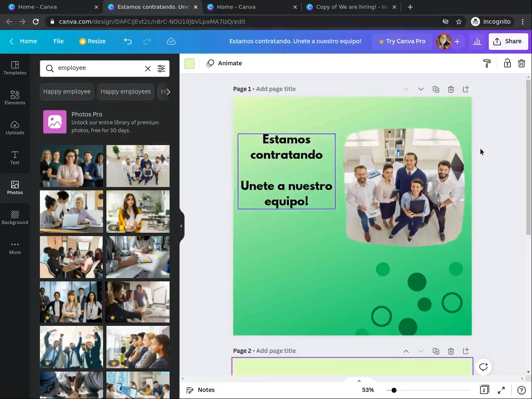Click Try Canva Pro button

(x=402, y=41)
